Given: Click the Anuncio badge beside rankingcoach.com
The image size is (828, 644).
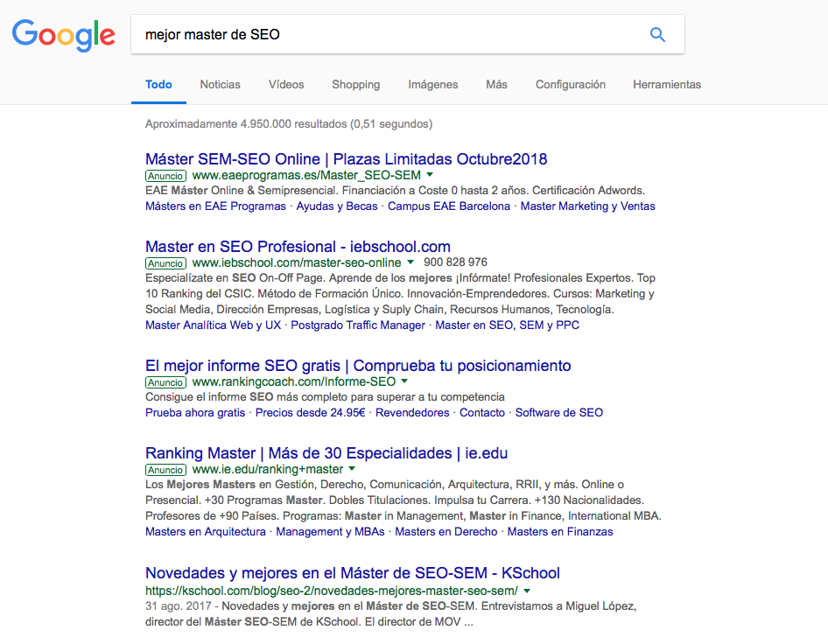Looking at the screenshot, I should [x=165, y=382].
